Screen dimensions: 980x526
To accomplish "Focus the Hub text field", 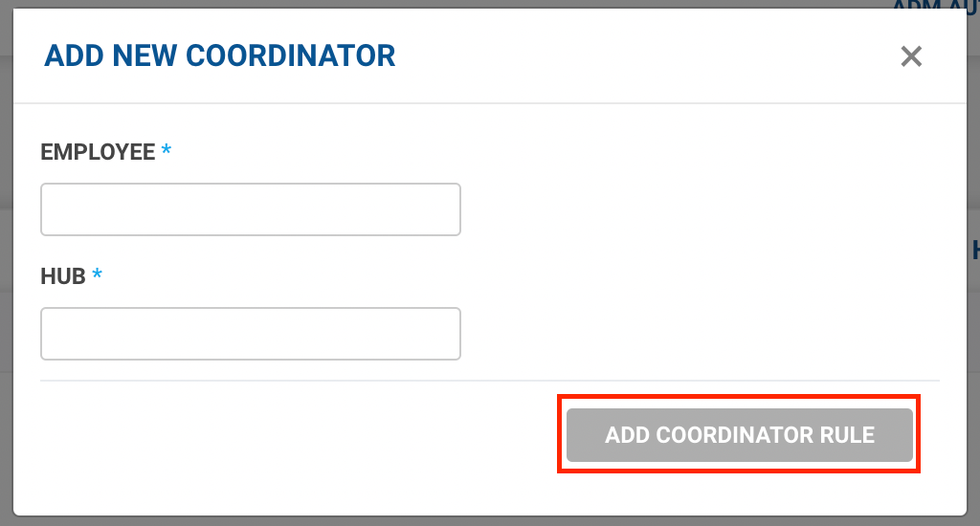I will click(x=251, y=334).
